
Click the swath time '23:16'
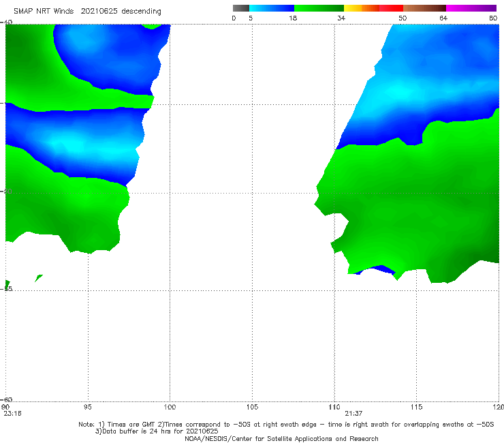tap(12, 414)
